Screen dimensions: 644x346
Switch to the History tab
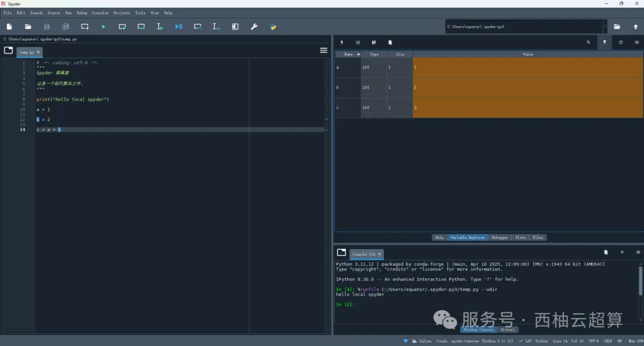[x=507, y=329]
